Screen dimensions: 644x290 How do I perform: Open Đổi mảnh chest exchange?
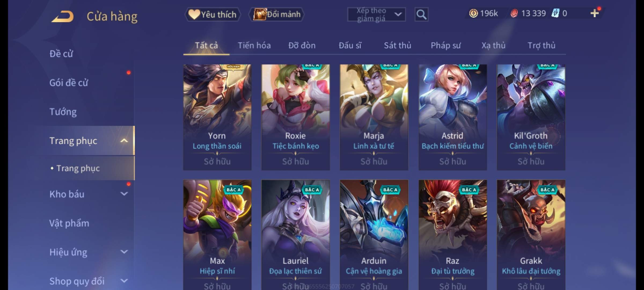tap(277, 15)
